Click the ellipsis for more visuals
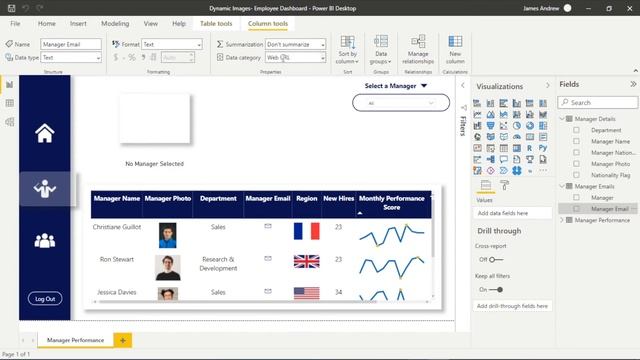The height and width of the screenshot is (360, 640). (x=543, y=171)
